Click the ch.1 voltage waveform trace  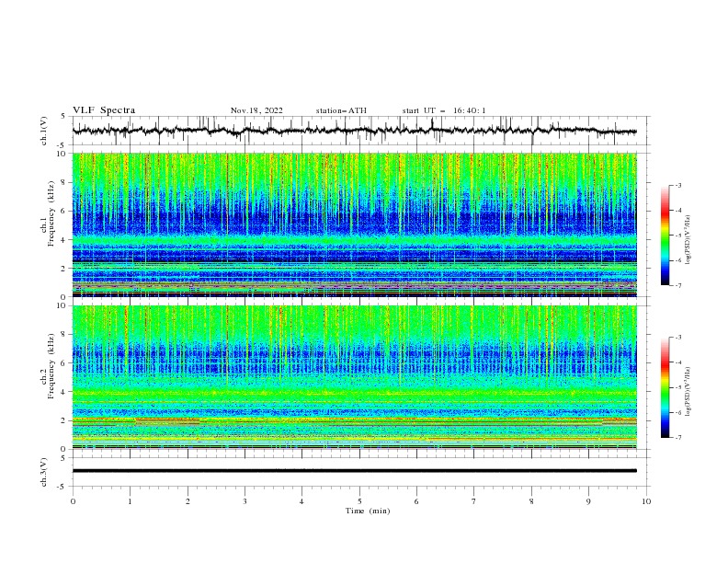point(354,131)
